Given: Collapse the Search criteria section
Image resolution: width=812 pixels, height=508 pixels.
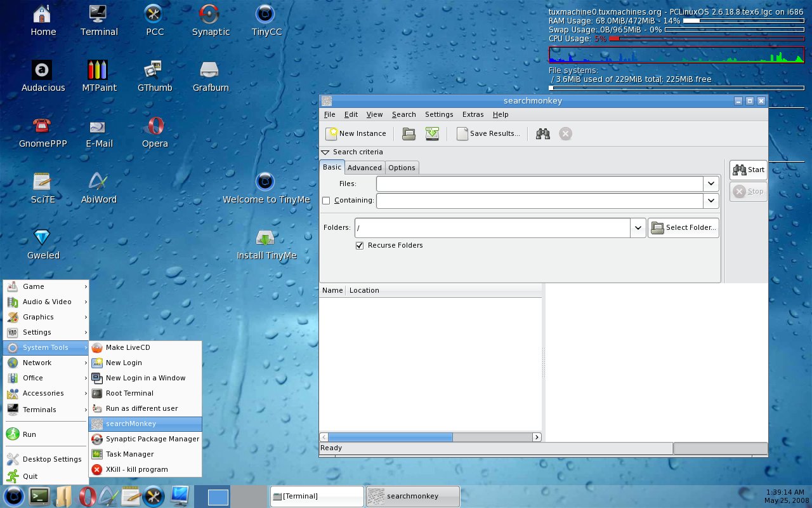Looking at the screenshot, I should pos(325,152).
